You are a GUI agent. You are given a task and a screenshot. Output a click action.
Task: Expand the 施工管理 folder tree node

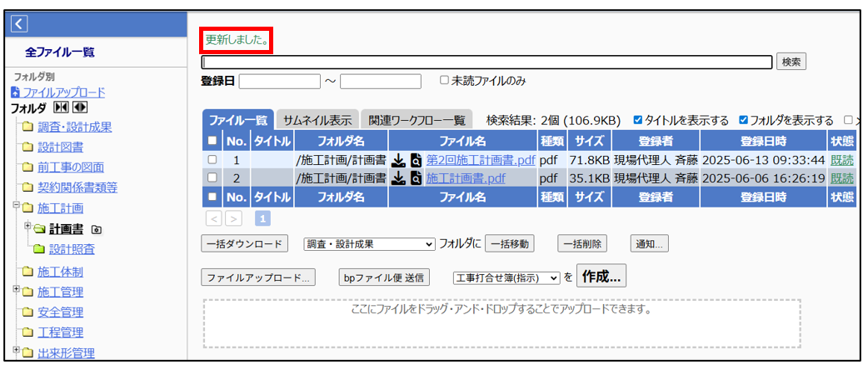tap(16, 289)
